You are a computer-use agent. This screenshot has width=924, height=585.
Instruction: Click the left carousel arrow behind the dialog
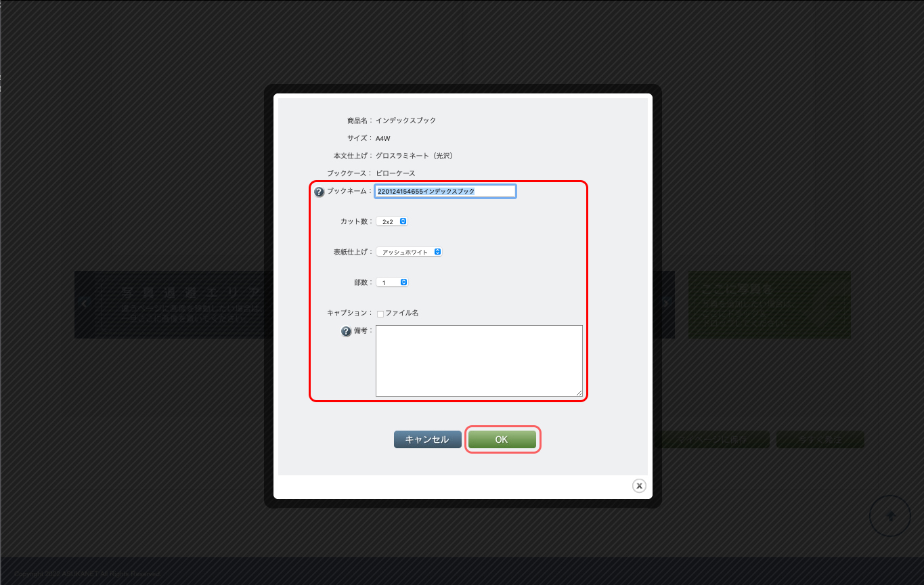84,304
